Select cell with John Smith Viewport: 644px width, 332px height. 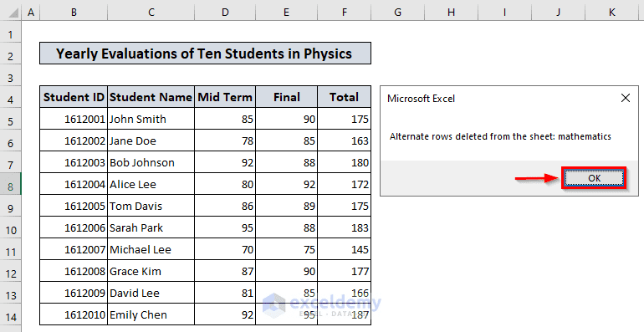(151, 119)
